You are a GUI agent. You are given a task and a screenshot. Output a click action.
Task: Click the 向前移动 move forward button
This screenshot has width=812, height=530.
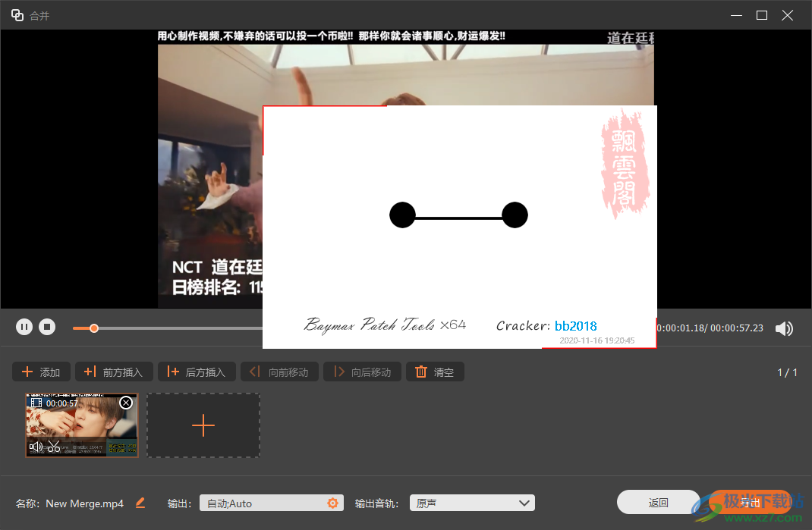(279, 372)
